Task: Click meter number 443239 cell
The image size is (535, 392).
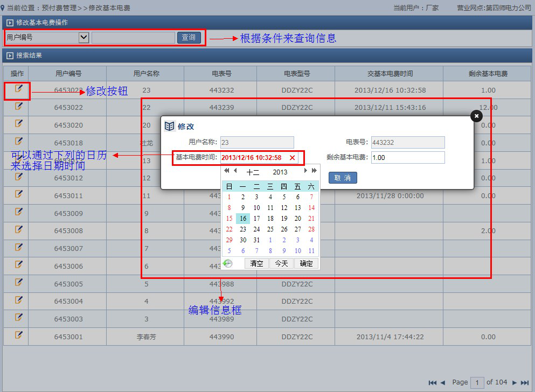Action: [x=221, y=107]
